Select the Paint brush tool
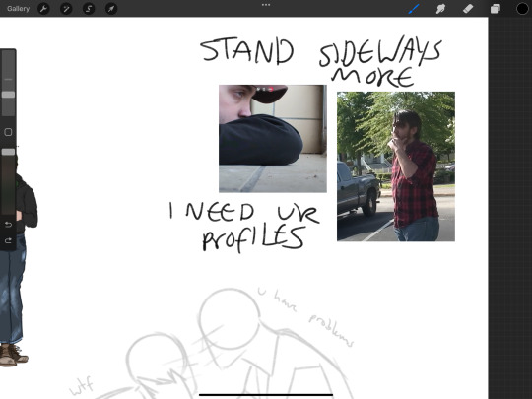The image size is (532, 399). [414, 9]
